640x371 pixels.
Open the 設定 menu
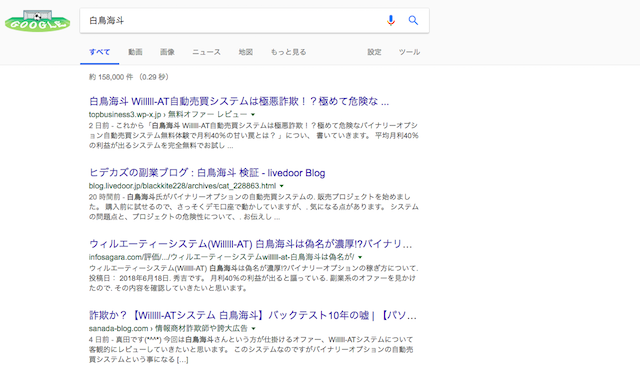coord(374,52)
